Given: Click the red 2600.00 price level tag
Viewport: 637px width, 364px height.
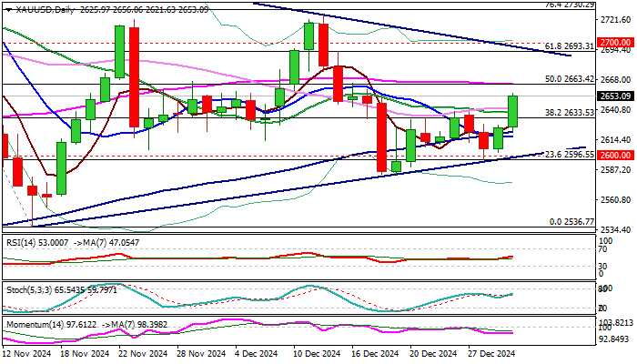Looking at the screenshot, I should (616, 156).
